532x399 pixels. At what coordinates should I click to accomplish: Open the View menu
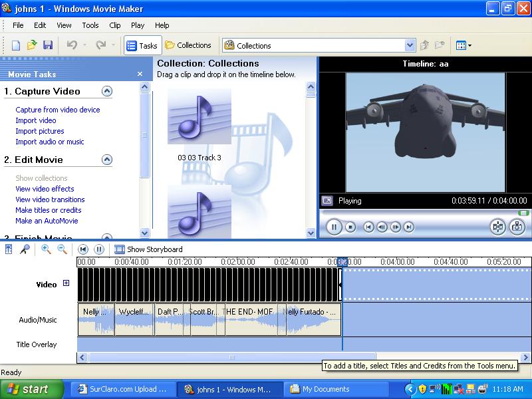click(64, 25)
